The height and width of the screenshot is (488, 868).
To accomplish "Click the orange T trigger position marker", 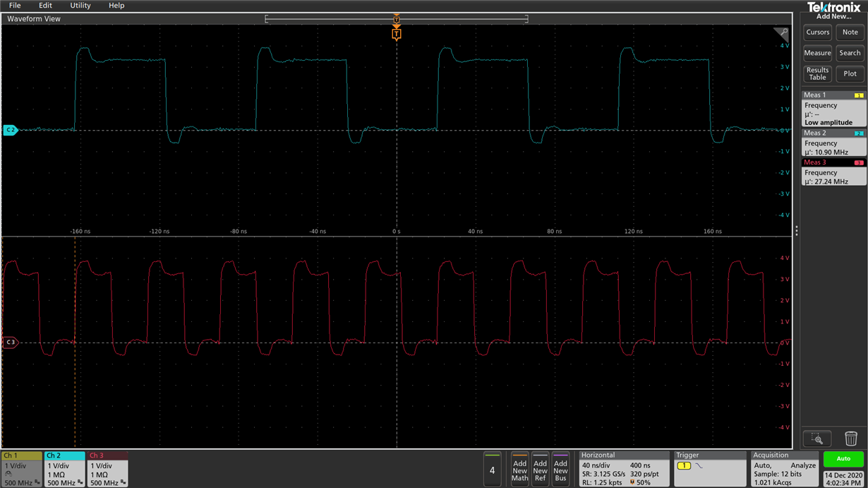I will click(397, 34).
